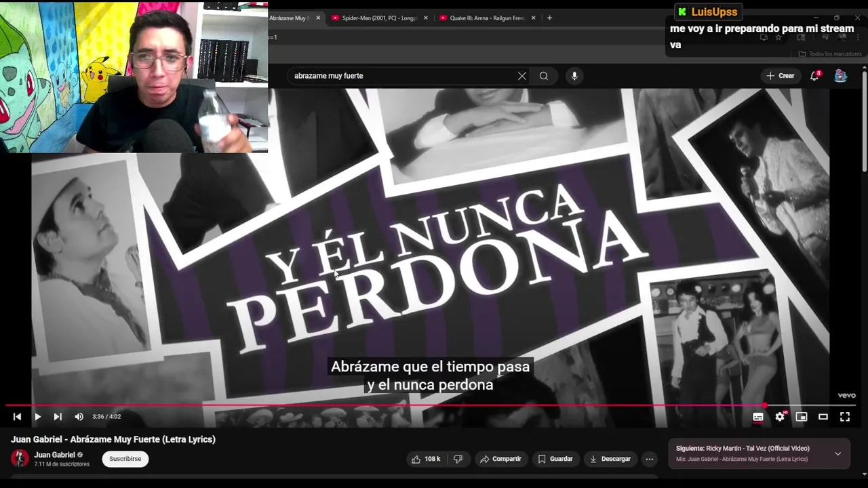Viewport: 868px width, 488px height.
Task: Start voice search with the microphone
Action: 574,76
